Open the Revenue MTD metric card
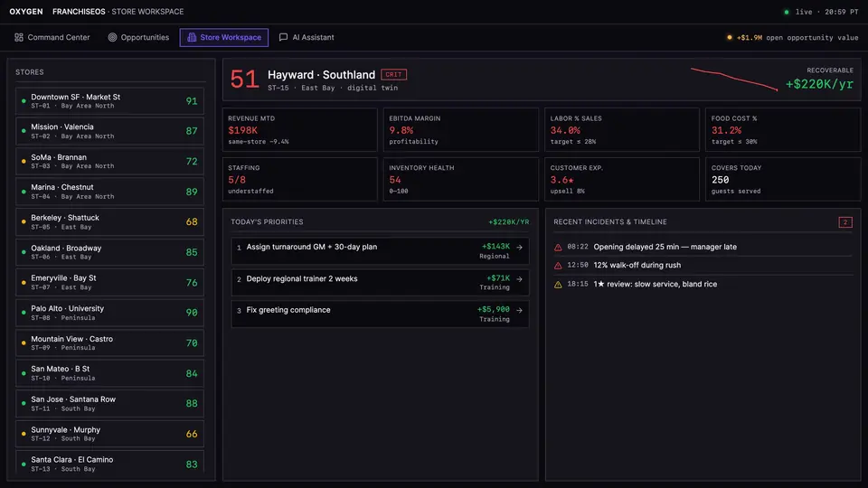The width and height of the screenshot is (868, 488). pyautogui.click(x=299, y=129)
